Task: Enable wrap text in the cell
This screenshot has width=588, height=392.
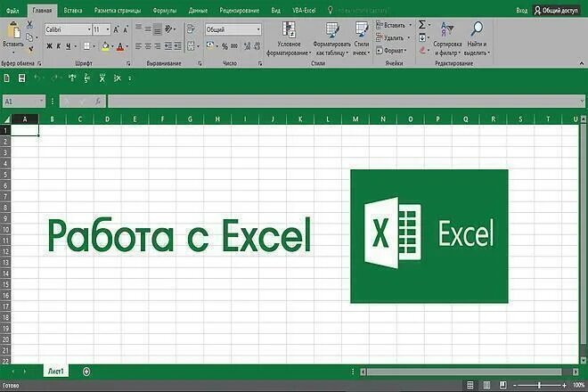Action: coord(191,29)
